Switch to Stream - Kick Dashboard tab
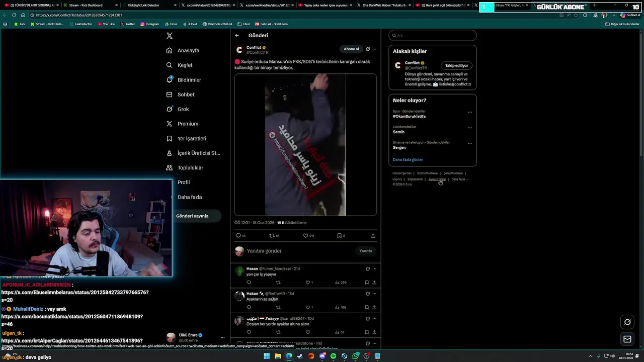Image resolution: width=644 pixels, height=362 pixels. (x=91, y=5)
